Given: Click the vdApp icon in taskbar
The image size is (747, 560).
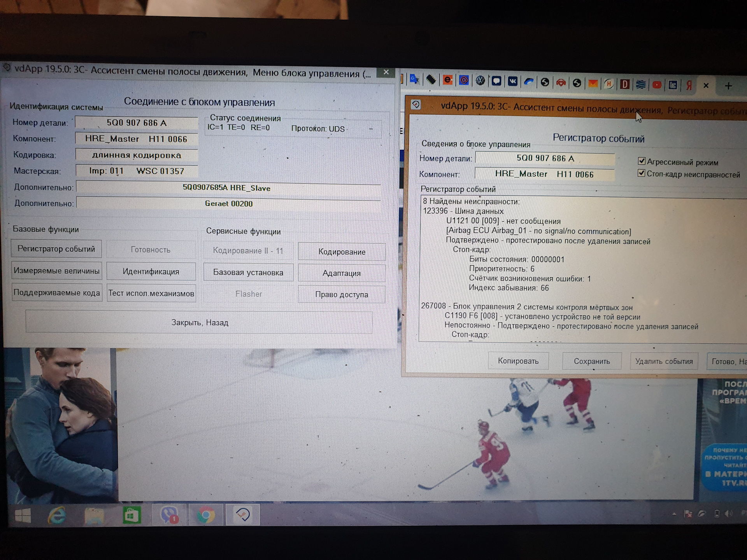Looking at the screenshot, I should 243,515.
